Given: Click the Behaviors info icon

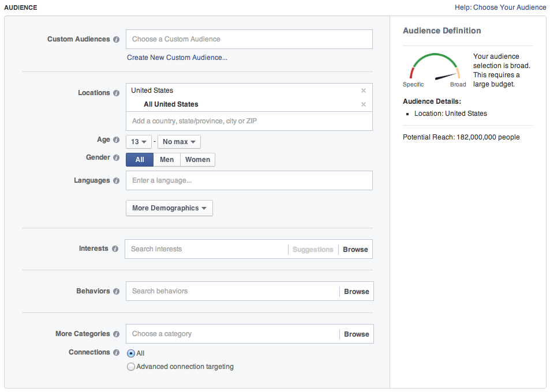Looking at the screenshot, I should coord(117,291).
